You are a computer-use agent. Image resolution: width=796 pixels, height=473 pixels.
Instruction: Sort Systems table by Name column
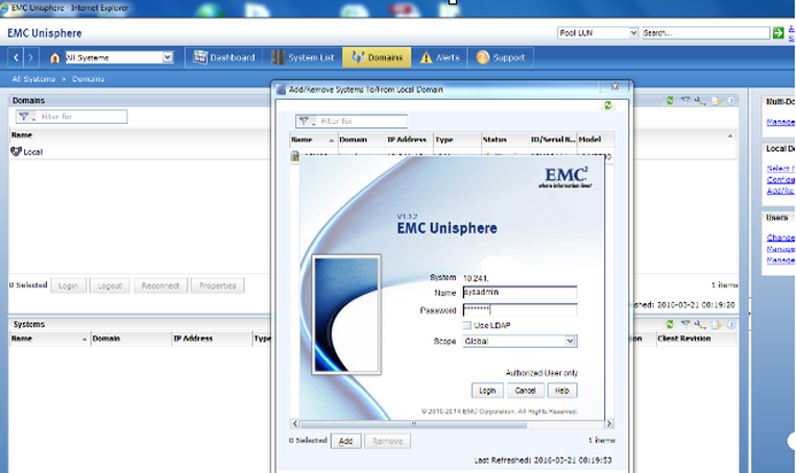(x=49, y=339)
